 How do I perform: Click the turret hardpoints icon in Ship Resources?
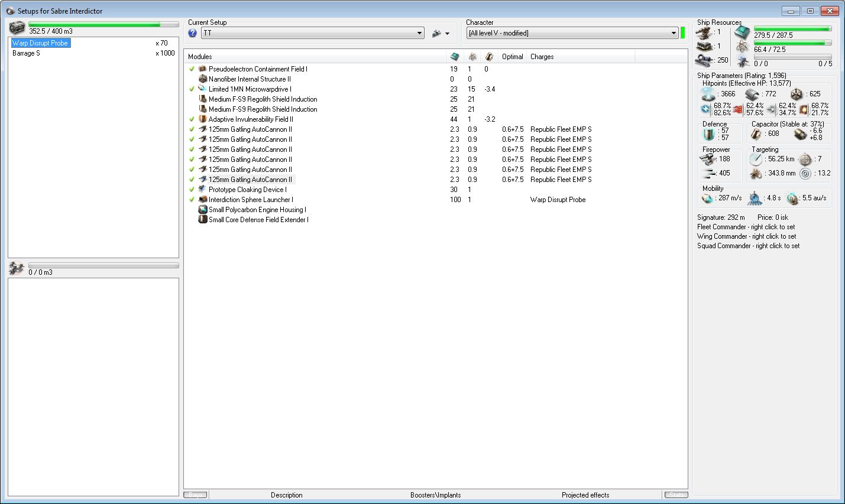[704, 32]
